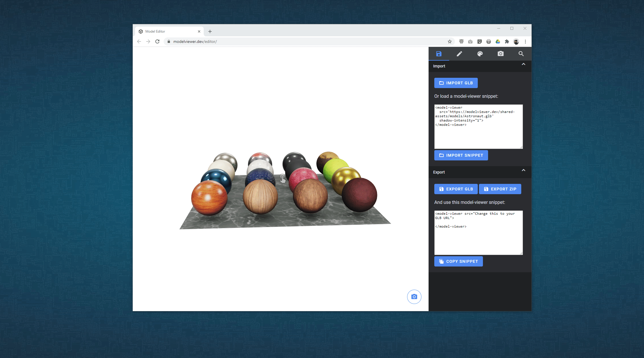Click the Import section header label
The height and width of the screenshot is (358, 644).
click(x=439, y=66)
